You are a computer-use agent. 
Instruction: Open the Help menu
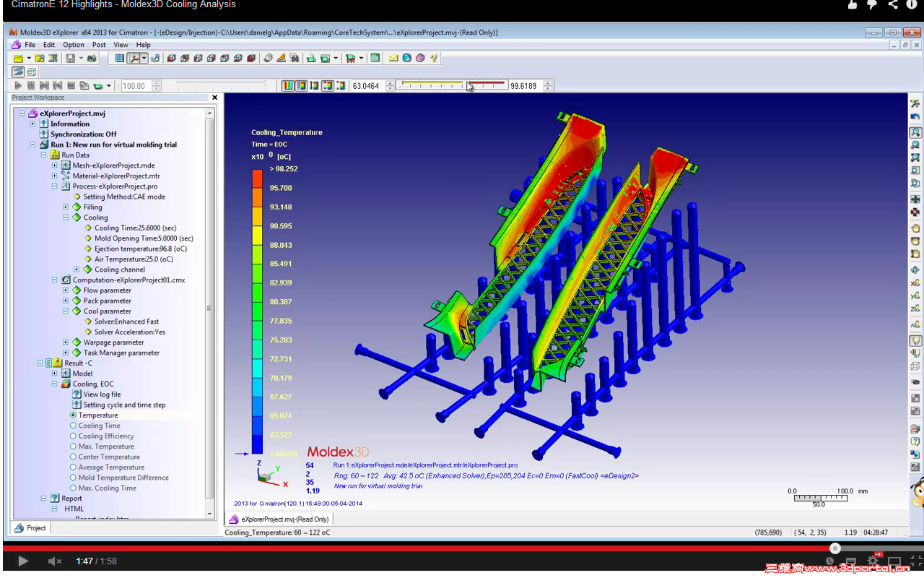tap(144, 45)
